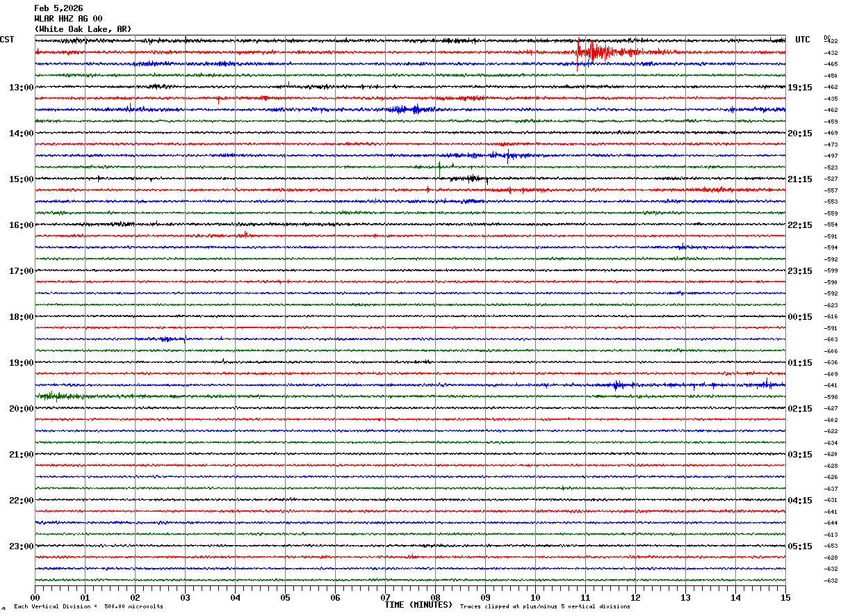Click the 23:15 UTC time label
The width and height of the screenshot is (841, 616).
click(800, 271)
